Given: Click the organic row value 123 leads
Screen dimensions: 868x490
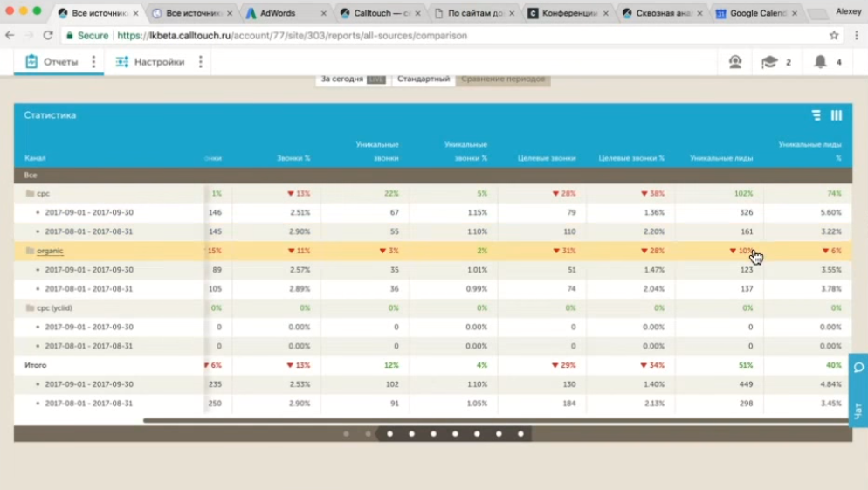Looking at the screenshot, I should pos(747,270).
